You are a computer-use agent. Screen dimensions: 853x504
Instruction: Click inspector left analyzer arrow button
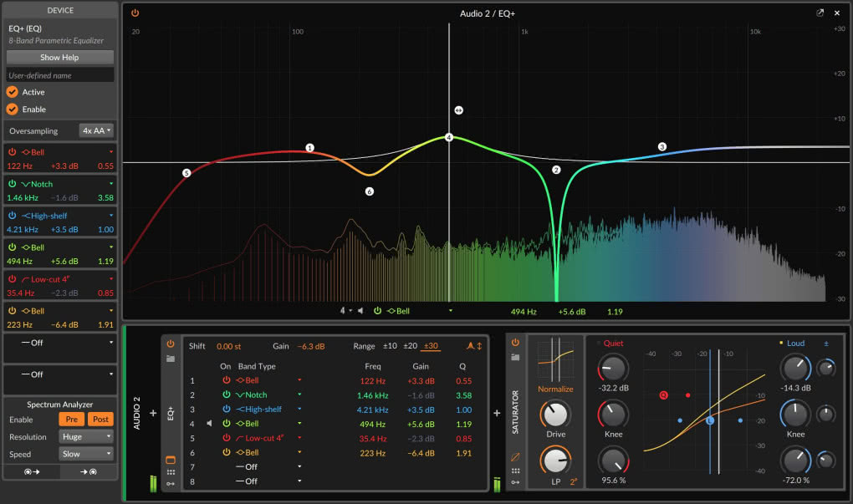(32, 472)
